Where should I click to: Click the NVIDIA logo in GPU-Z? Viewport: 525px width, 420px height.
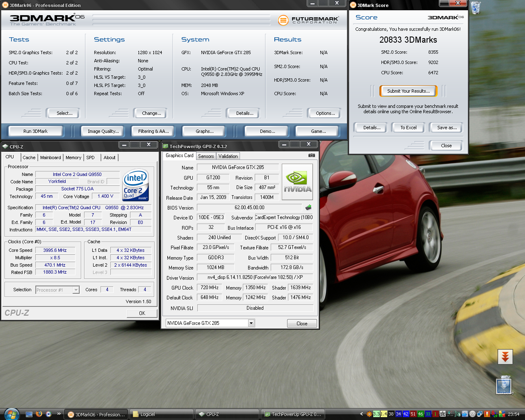[297, 182]
